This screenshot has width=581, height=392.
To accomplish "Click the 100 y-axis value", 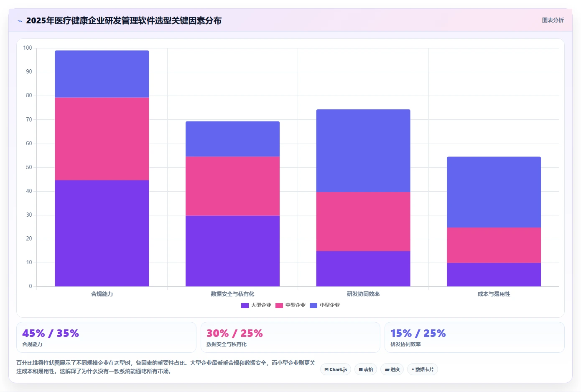I will click(x=28, y=48).
